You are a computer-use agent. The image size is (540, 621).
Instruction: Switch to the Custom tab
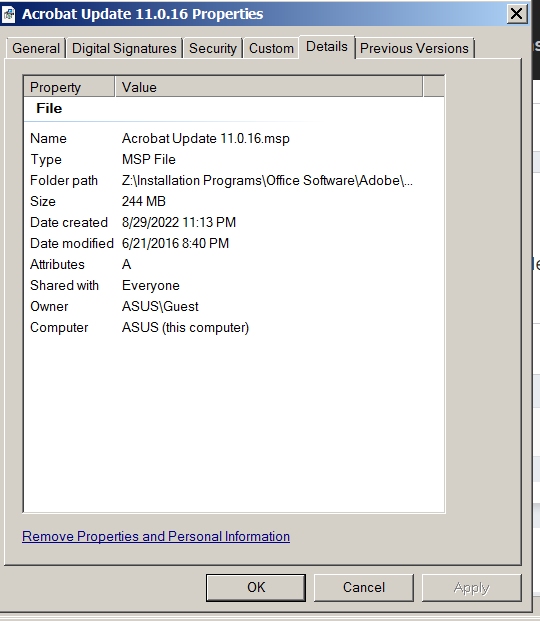[x=271, y=48]
